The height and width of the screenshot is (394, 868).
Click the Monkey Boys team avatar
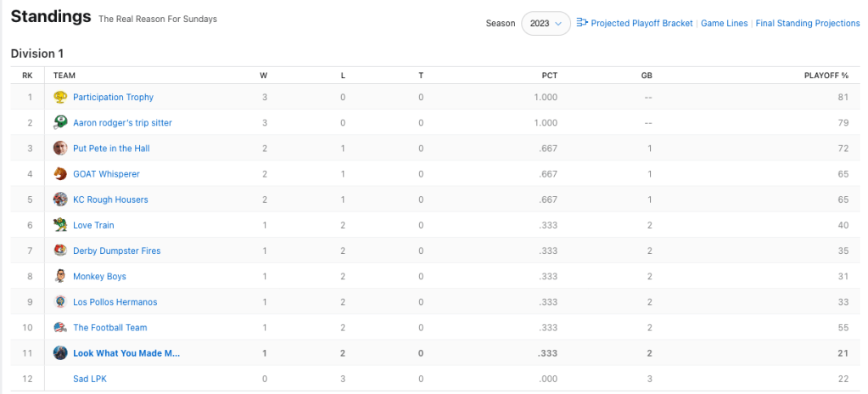[x=60, y=276]
